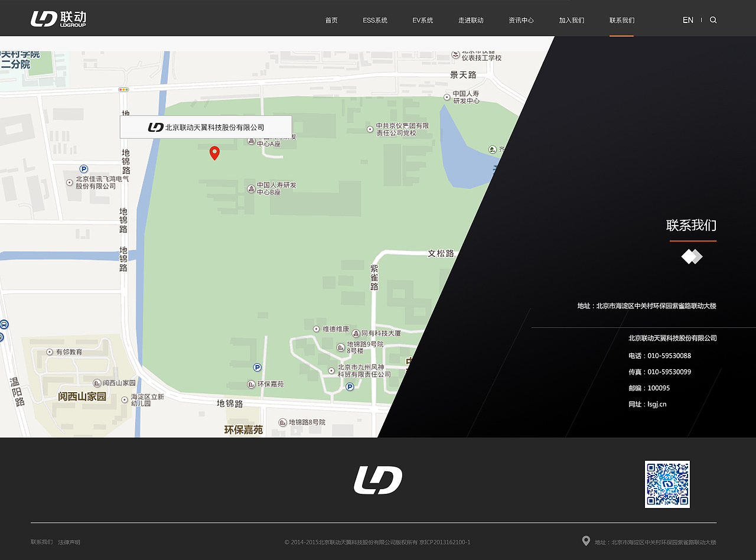This screenshot has height=560, width=756.
Task: Click the 网址 lsgj.cn text
Action: tap(647, 404)
